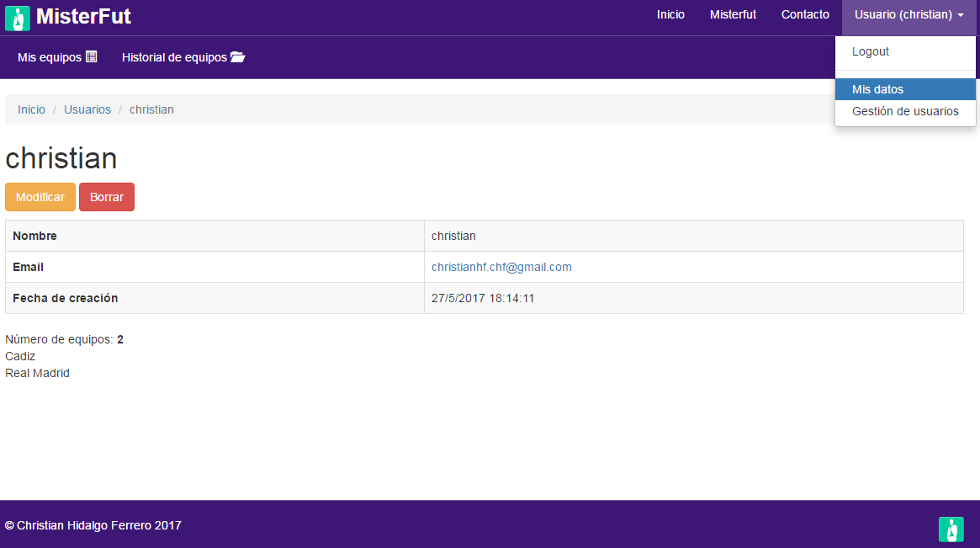Click the MisterFut logo icon in header
980x548 pixels.
18,19
